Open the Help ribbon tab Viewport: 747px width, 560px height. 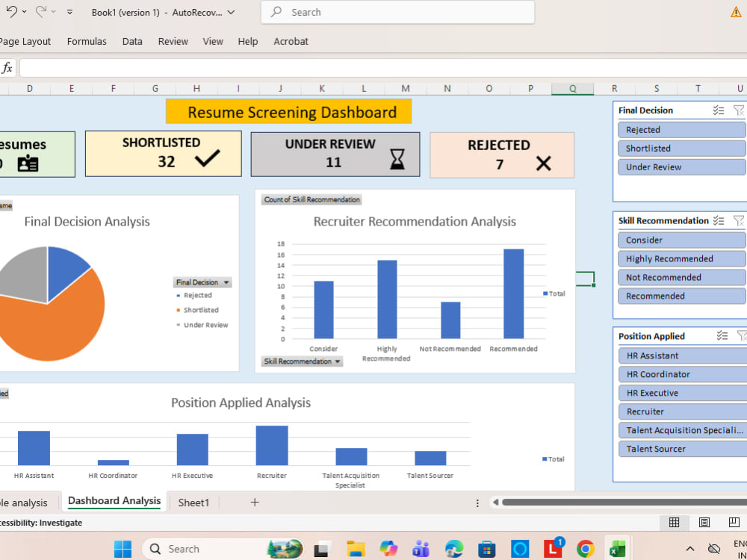[x=248, y=41]
